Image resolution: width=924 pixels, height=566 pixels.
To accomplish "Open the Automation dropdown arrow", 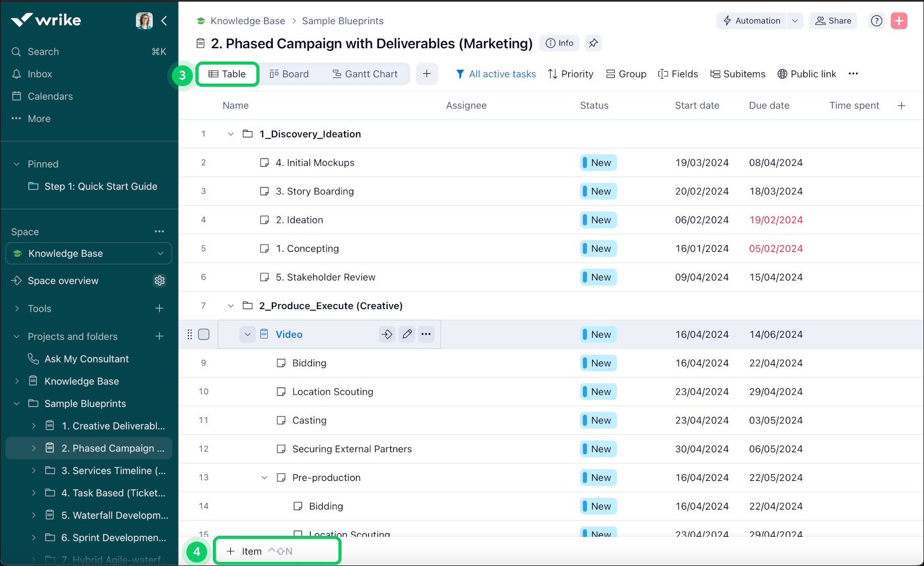I will [x=795, y=21].
